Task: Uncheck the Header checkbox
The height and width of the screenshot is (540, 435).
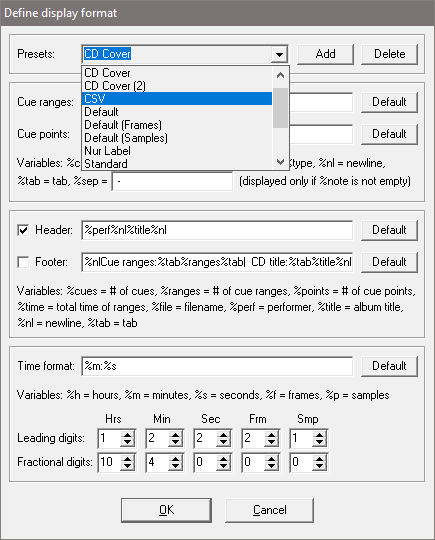Action: click(23, 230)
